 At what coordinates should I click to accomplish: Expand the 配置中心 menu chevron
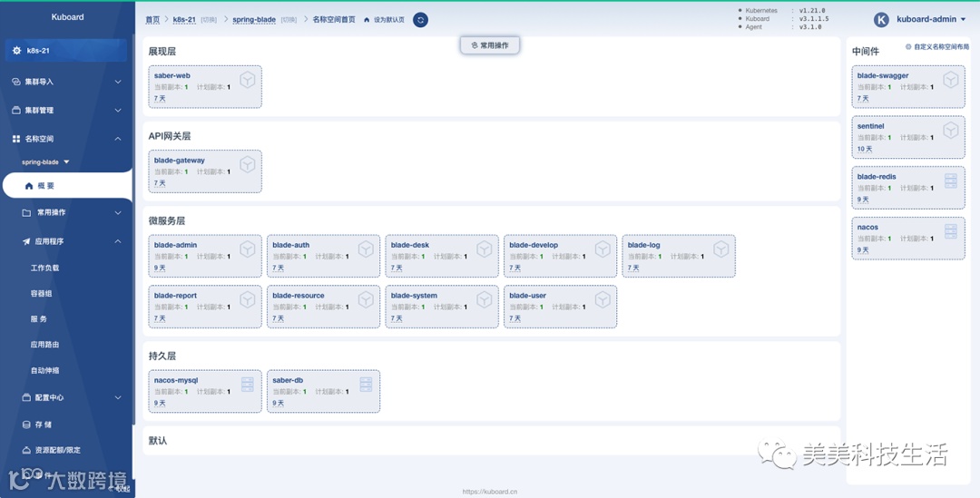(118, 397)
